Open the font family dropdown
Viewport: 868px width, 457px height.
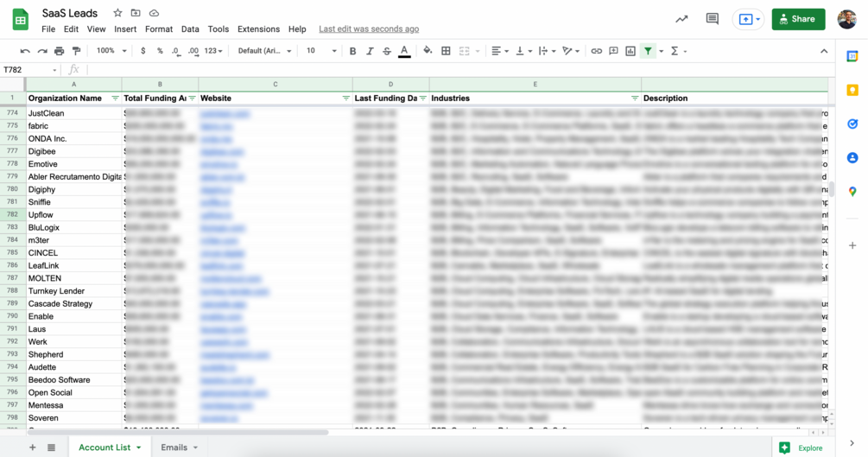pyautogui.click(x=264, y=51)
